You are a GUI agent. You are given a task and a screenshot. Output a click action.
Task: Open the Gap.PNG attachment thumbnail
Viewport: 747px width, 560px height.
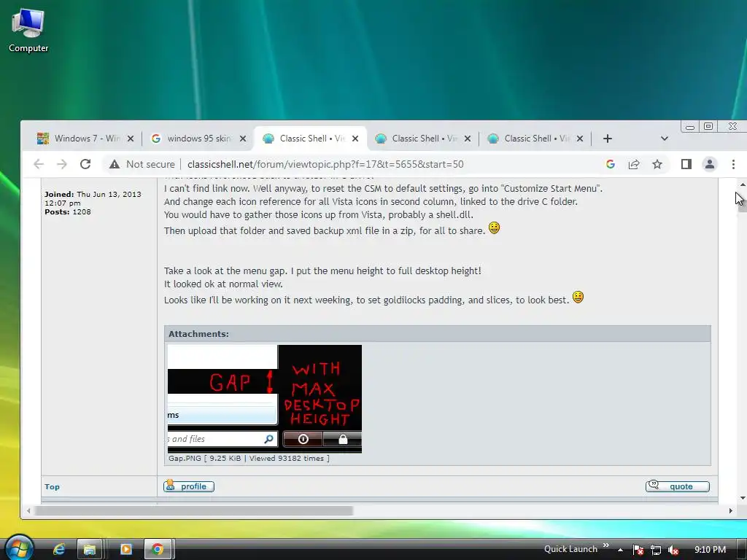264,399
